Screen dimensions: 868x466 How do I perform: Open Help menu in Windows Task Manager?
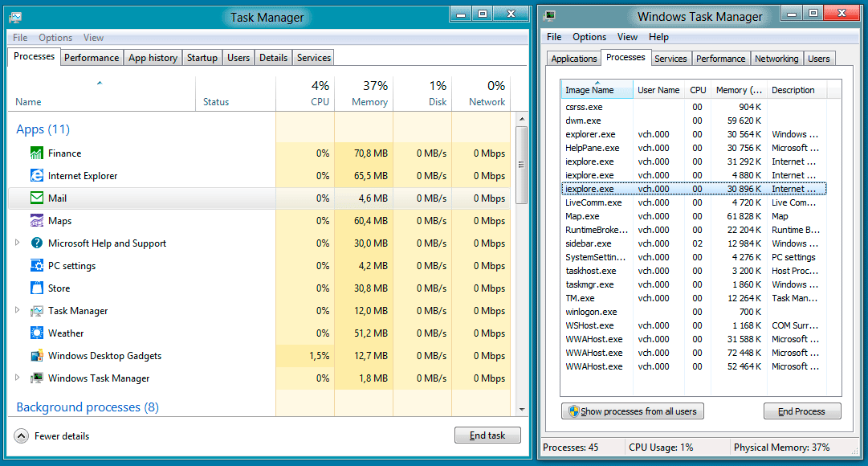click(658, 37)
